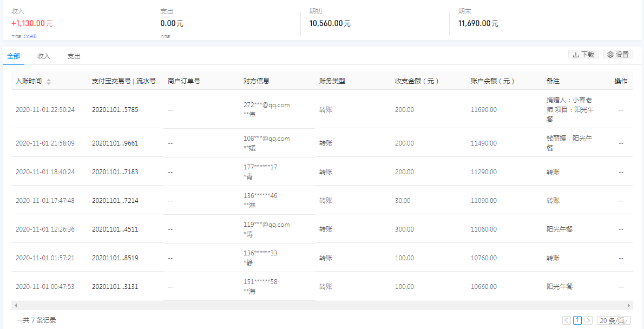Go to previous page with left arrow
Screen dimensions: 644x329
tap(567, 320)
